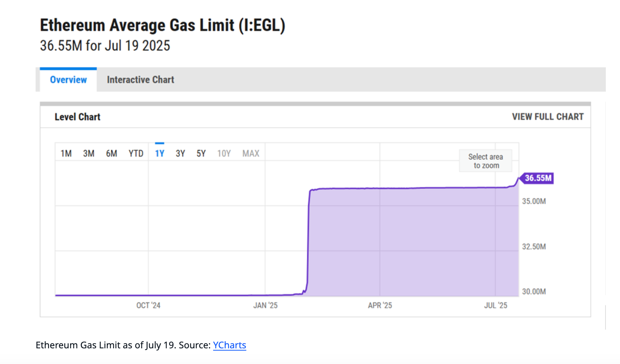Click the Level Chart heading
This screenshot has width=620, height=364.
pyautogui.click(x=77, y=117)
